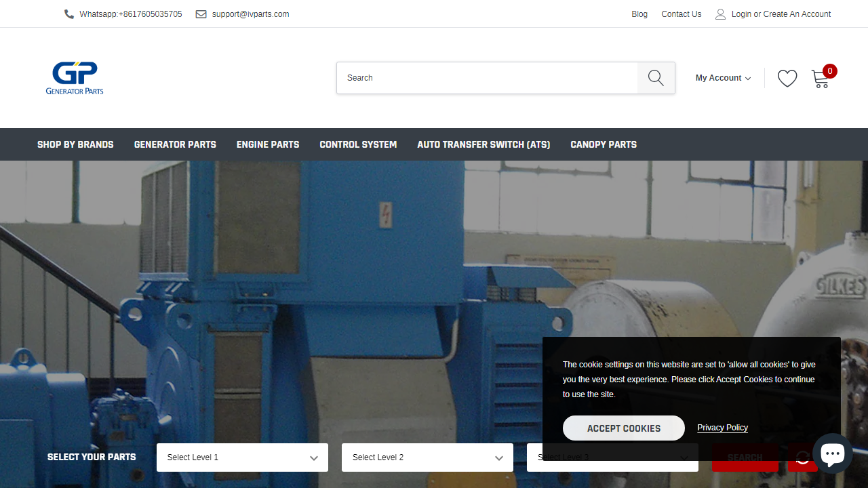Open the Contact Us link
Viewport: 868px width, 488px height.
click(x=682, y=14)
